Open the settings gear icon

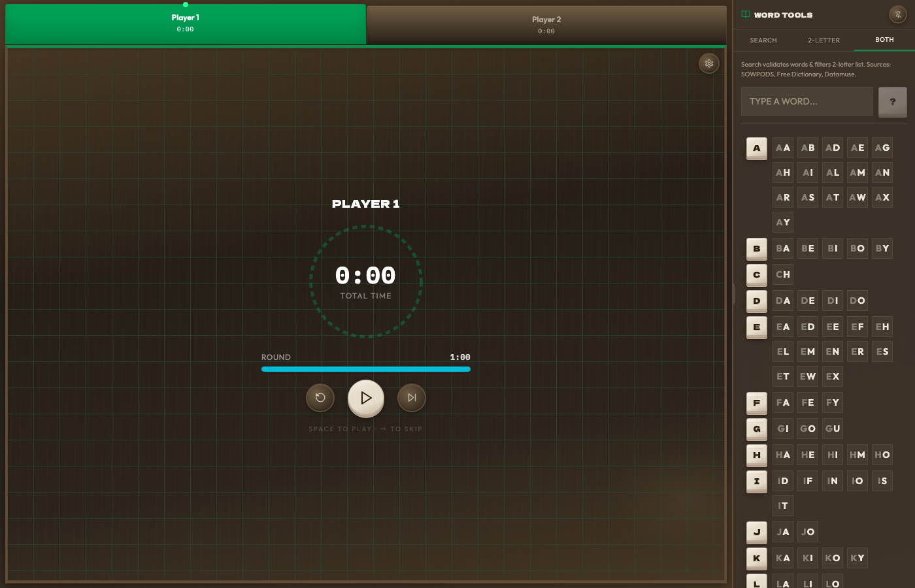coord(708,63)
